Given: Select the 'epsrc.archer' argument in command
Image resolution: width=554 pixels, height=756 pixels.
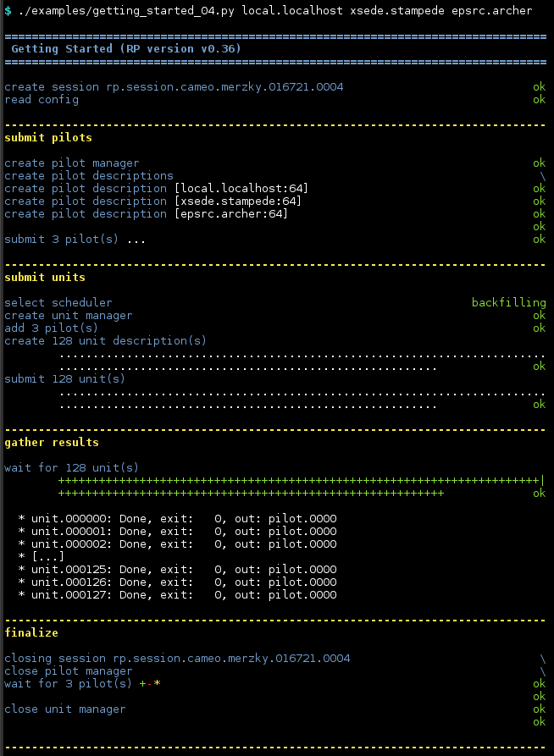Looking at the screenshot, I should (492, 11).
